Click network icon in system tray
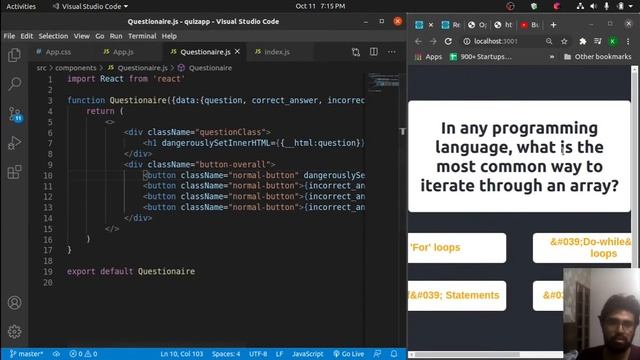 [x=580, y=6]
